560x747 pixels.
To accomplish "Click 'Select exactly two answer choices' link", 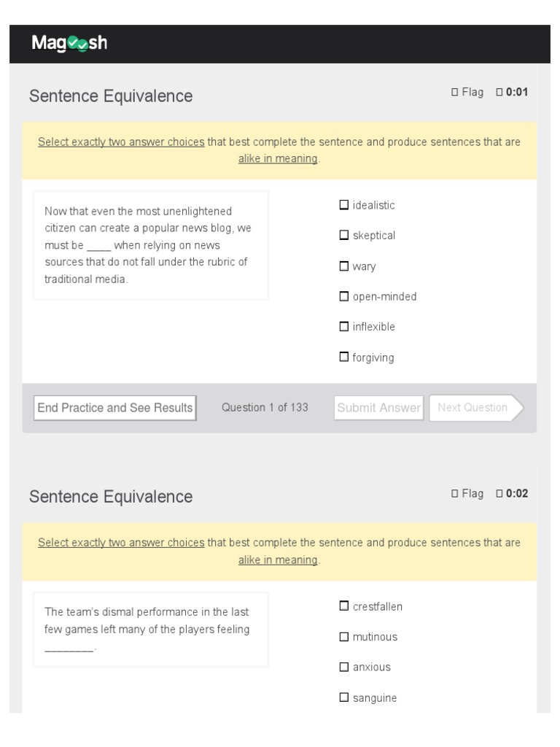I will (x=121, y=142).
